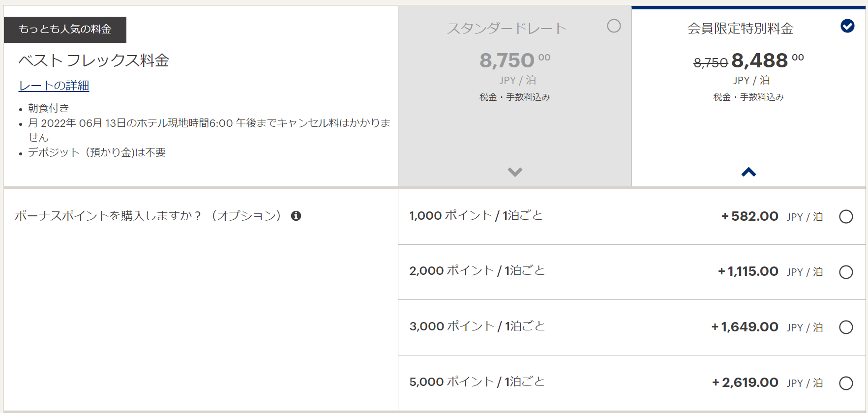Click the 会員限定特別料金 heading
This screenshot has width=868, height=413.
pos(740,29)
